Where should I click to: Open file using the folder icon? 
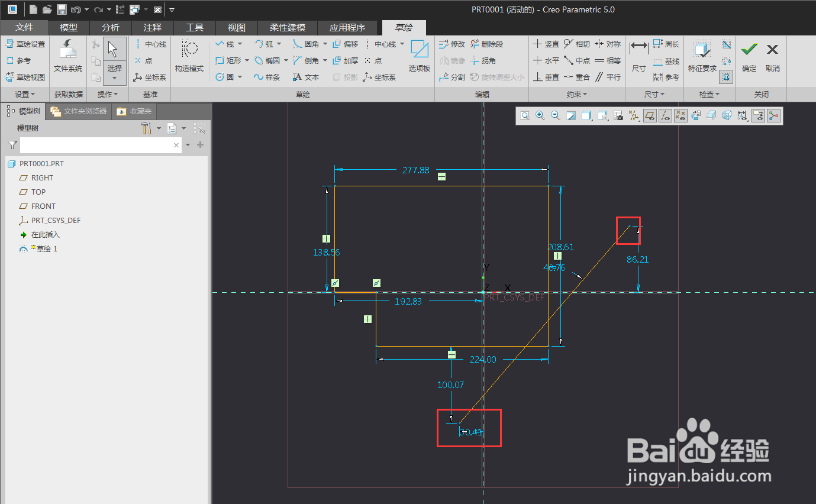pyautogui.click(x=47, y=9)
